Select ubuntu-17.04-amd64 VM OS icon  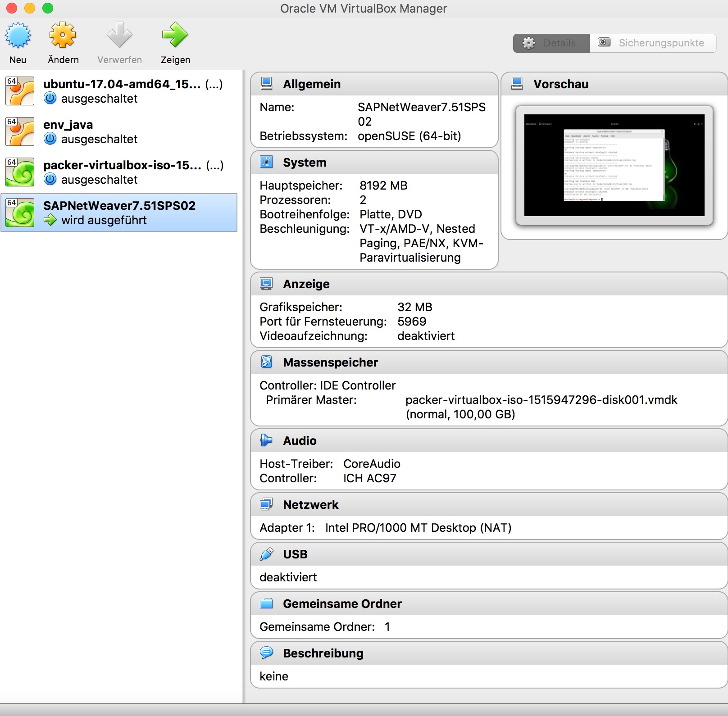(20, 91)
